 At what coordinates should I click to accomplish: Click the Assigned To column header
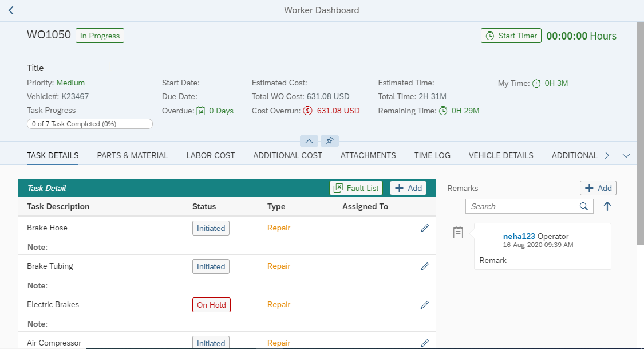pos(365,206)
